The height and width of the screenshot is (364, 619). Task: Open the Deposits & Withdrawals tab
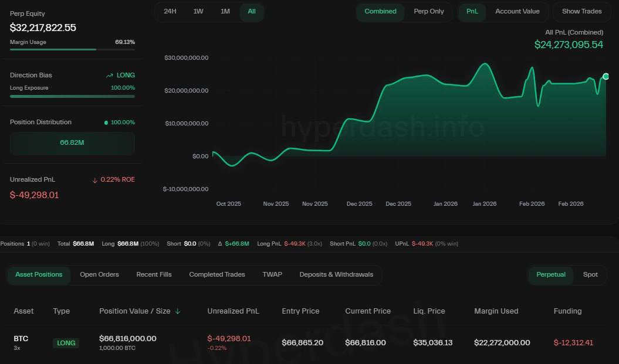click(x=336, y=274)
